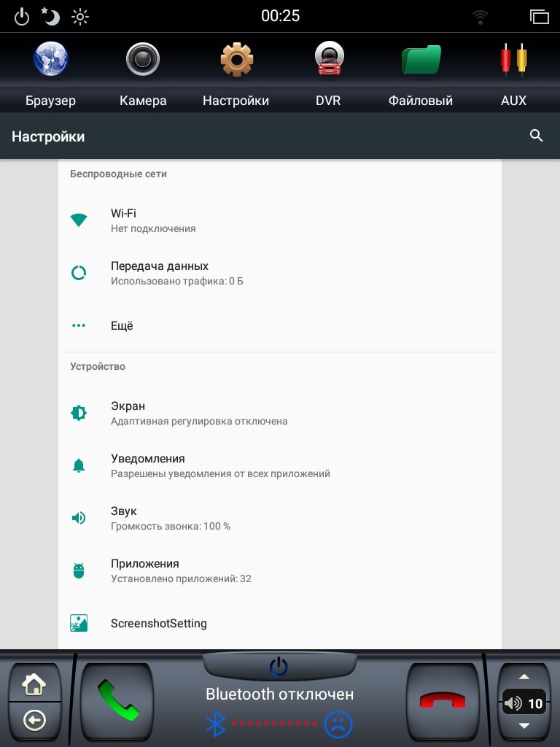Tap the brightness sun icon
560x747 pixels.
pos(80,18)
